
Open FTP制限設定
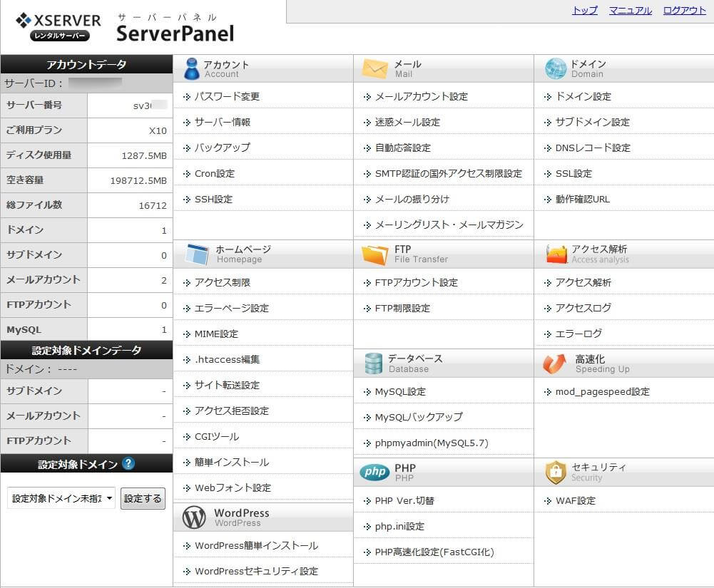click(402, 308)
